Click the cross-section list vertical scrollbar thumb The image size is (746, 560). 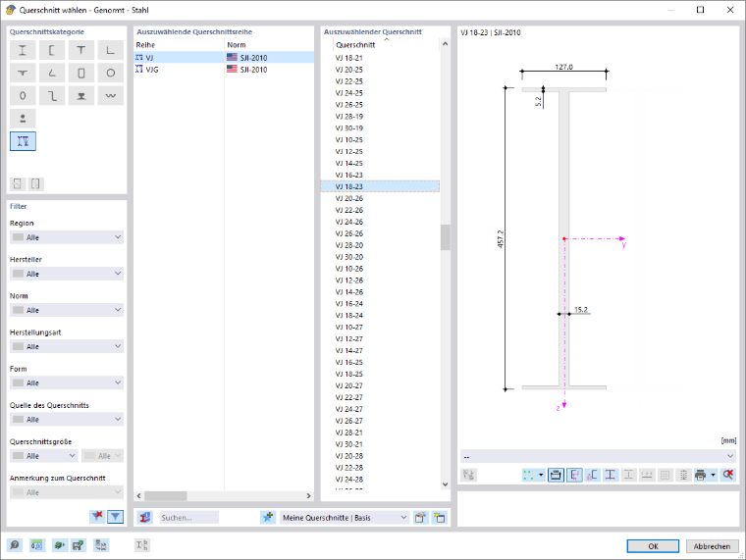[x=445, y=236]
